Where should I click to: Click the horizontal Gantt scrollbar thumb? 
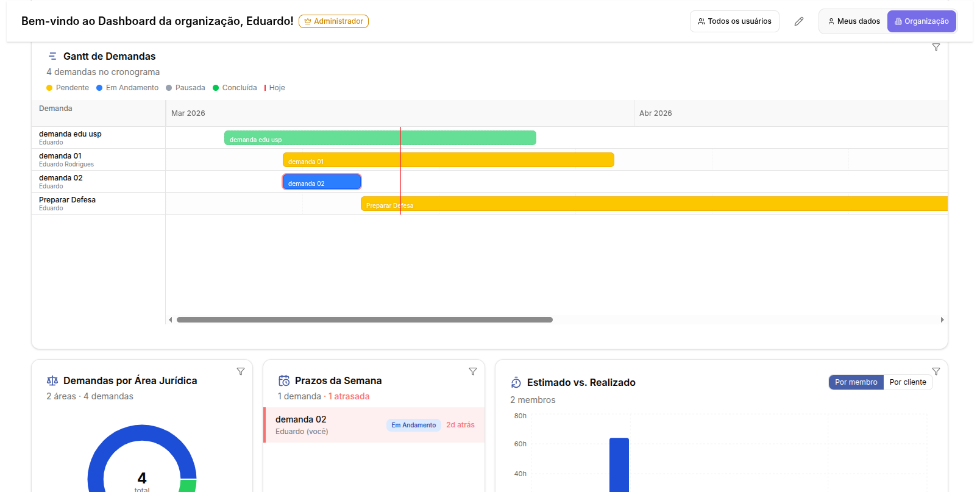364,319
